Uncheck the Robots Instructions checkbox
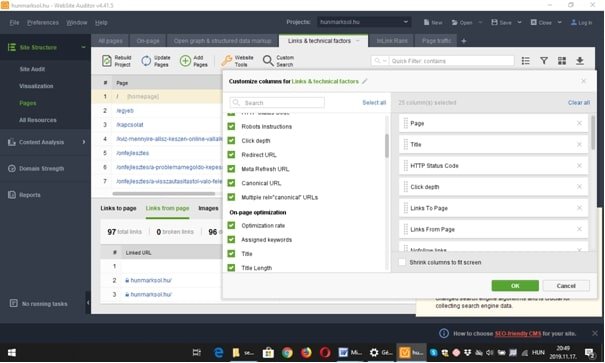 coord(232,127)
